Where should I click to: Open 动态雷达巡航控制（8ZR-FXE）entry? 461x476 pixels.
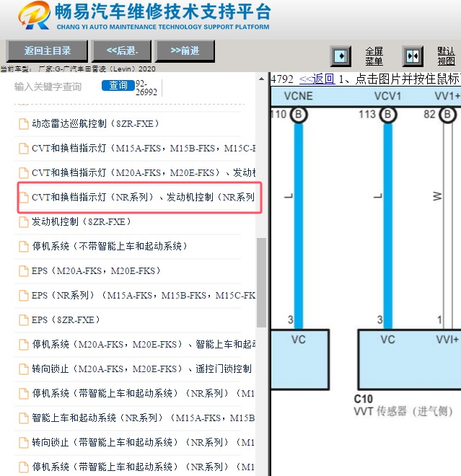(96, 124)
